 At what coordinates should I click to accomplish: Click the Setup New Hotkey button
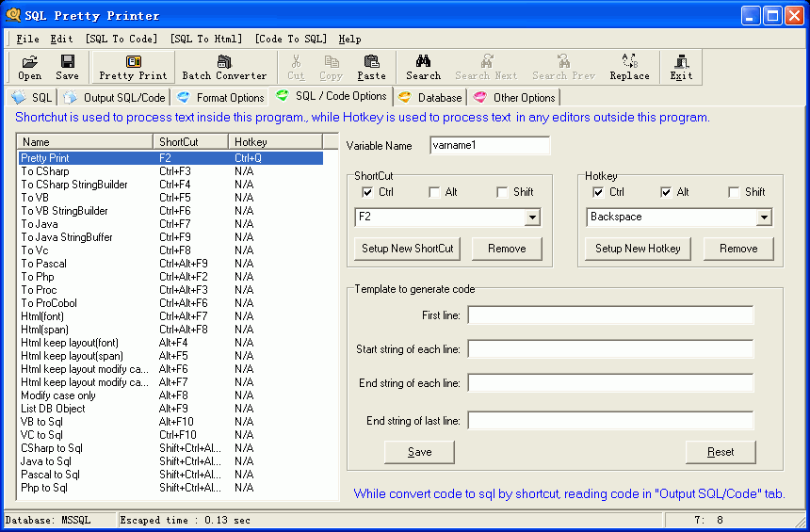point(638,249)
